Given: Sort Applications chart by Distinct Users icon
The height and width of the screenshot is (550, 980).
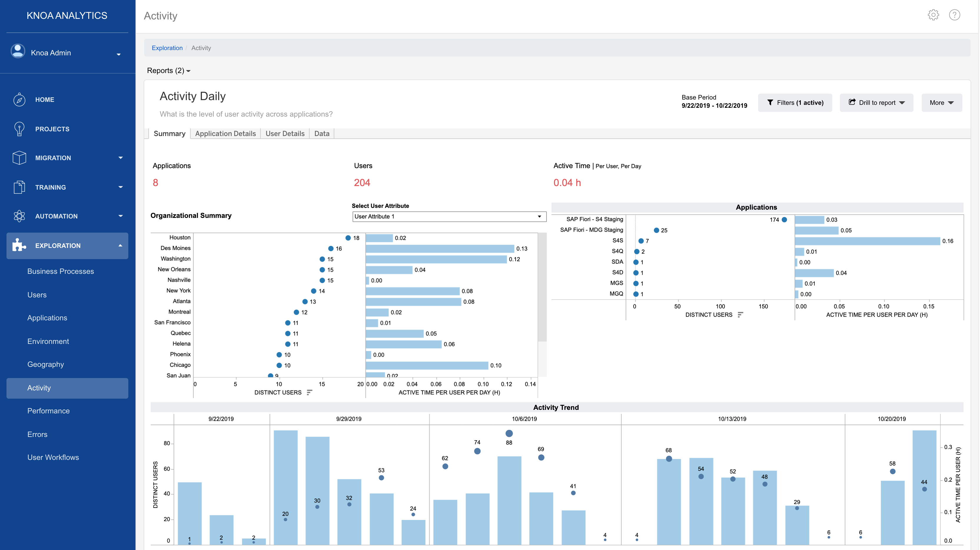Looking at the screenshot, I should point(740,315).
